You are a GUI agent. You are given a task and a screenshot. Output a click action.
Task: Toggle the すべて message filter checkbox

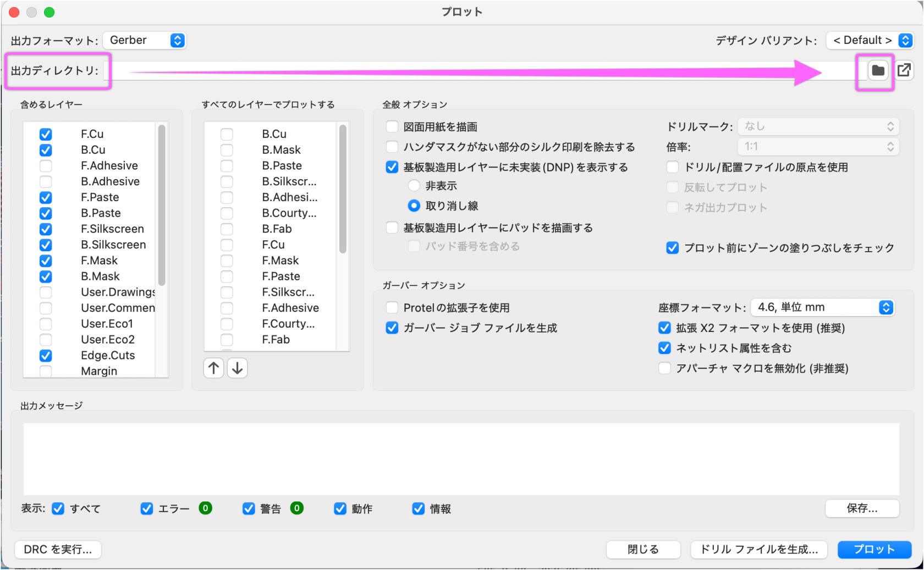click(x=58, y=509)
